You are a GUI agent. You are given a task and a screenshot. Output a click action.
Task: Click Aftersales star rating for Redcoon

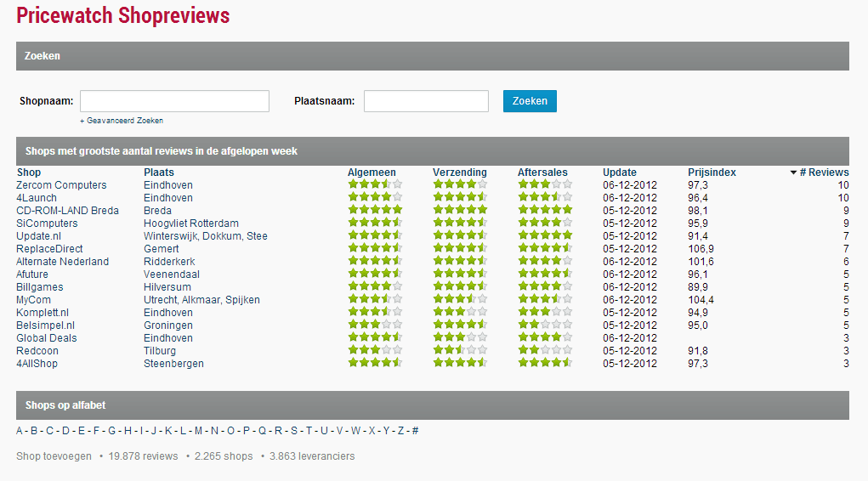(x=545, y=350)
